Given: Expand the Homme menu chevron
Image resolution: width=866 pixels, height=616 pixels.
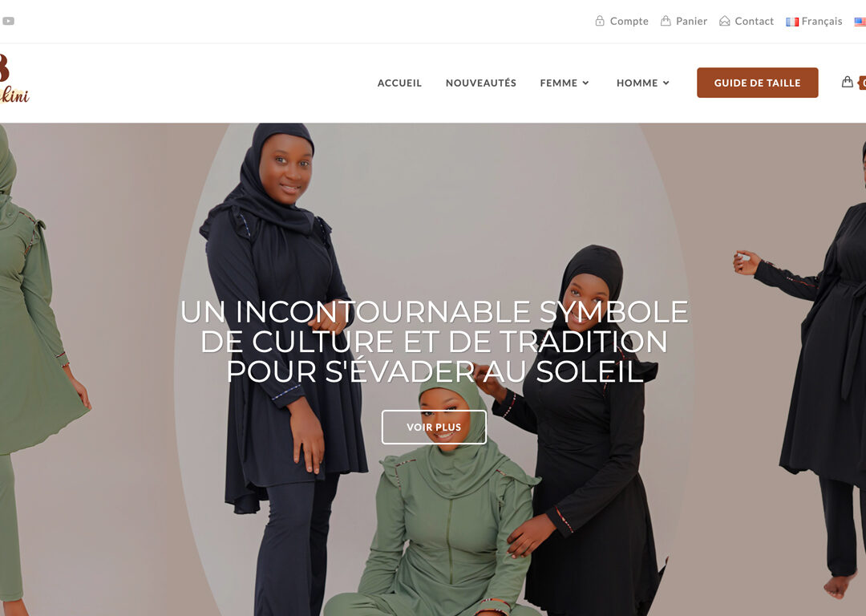Looking at the screenshot, I should point(666,83).
